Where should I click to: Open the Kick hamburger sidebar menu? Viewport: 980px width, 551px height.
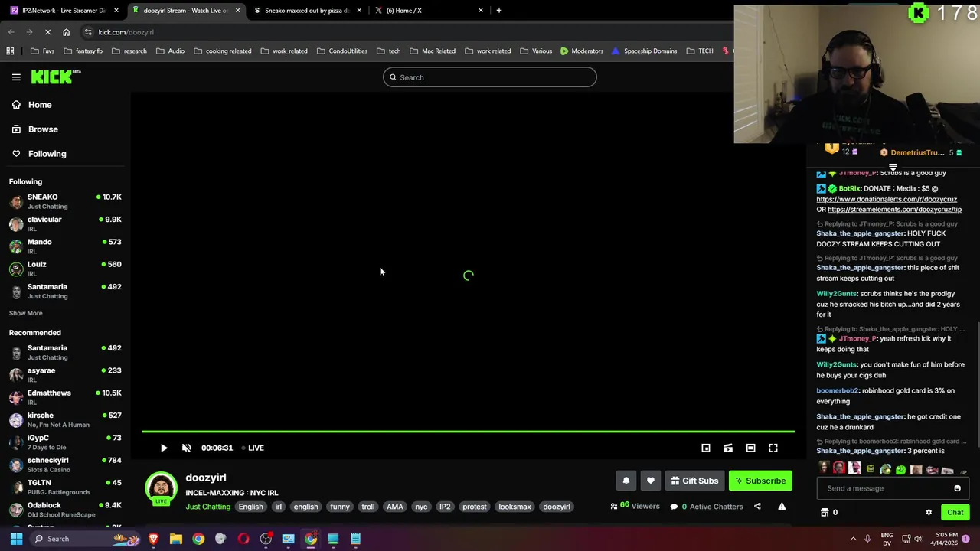pos(16,77)
